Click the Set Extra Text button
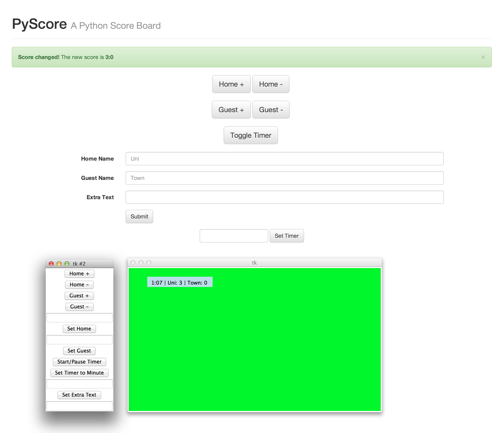The image size is (504, 433). 79,395
